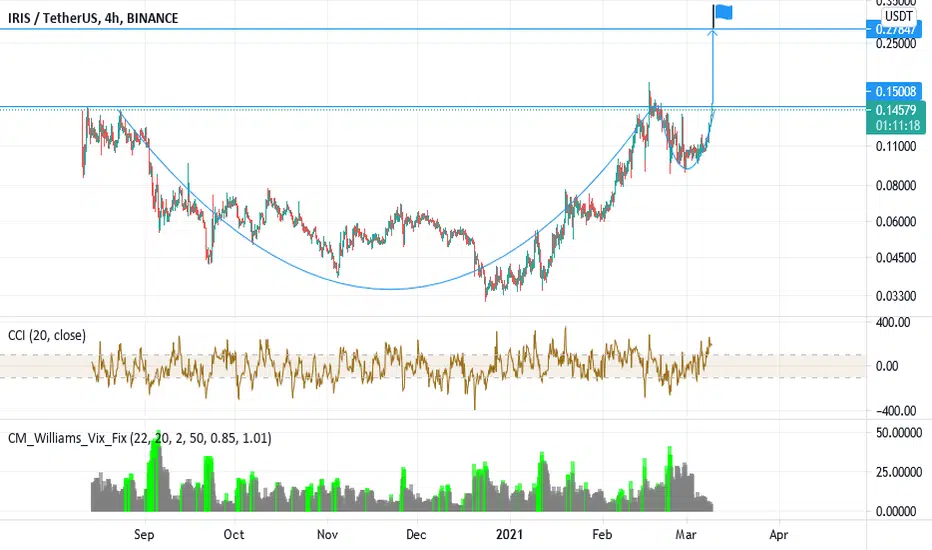This screenshot has width=932, height=550.
Task: Click the IRIS / TetherUS symbol title
Action: (93, 18)
